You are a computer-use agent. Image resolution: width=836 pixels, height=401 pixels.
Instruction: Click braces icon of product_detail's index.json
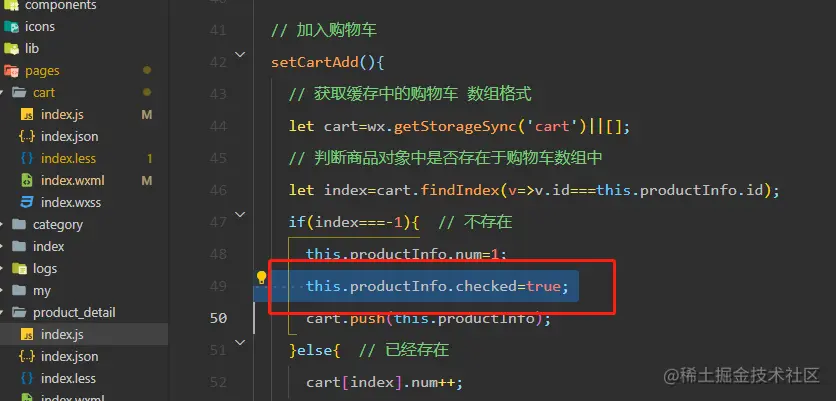tap(27, 356)
